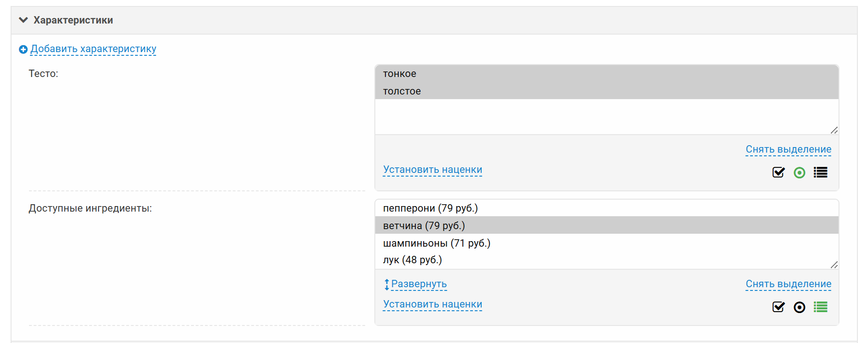The height and width of the screenshot is (343, 868).
Task: Select лук (48 руб.) ingredient
Action: 412,260
